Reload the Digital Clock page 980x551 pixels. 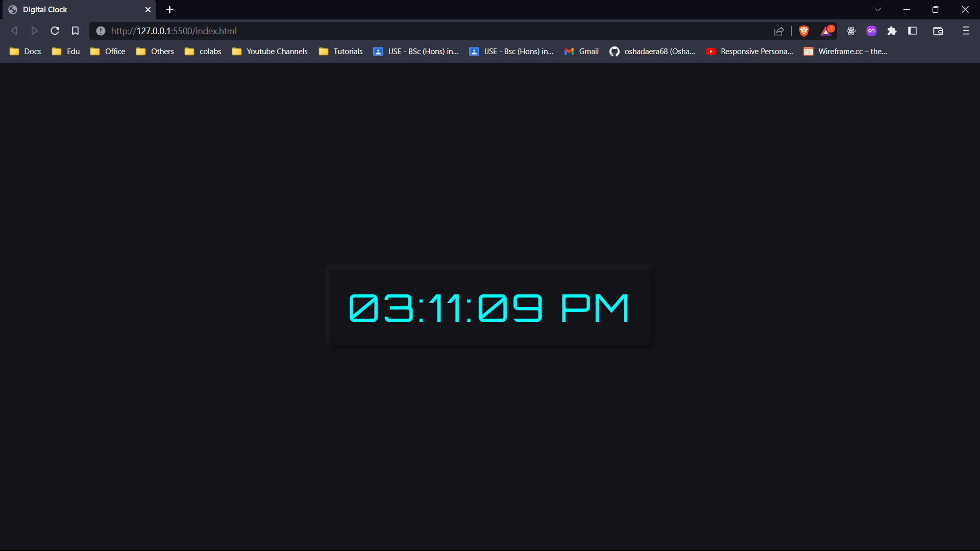coord(55,31)
